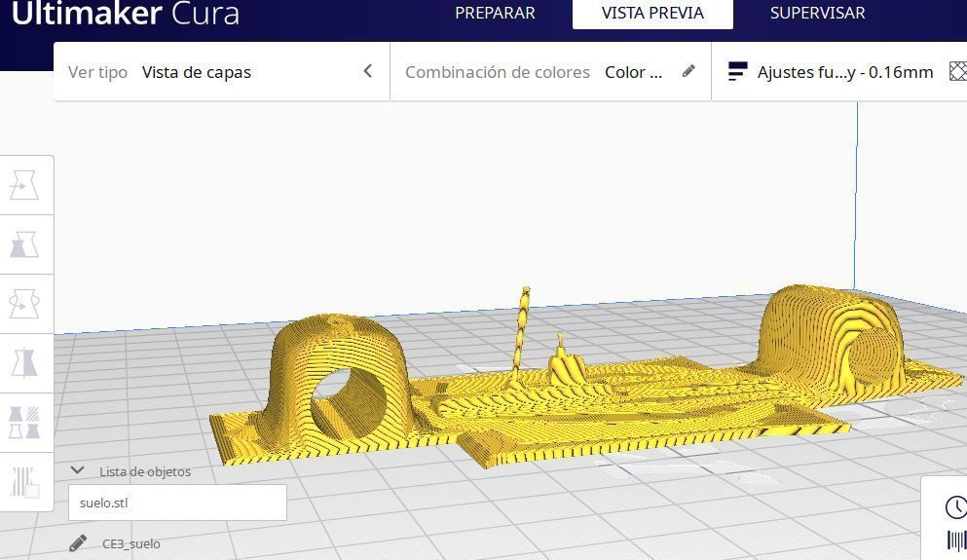Switch to the SUPERVISAR tab
The width and height of the screenshot is (967, 560).
coord(817,13)
